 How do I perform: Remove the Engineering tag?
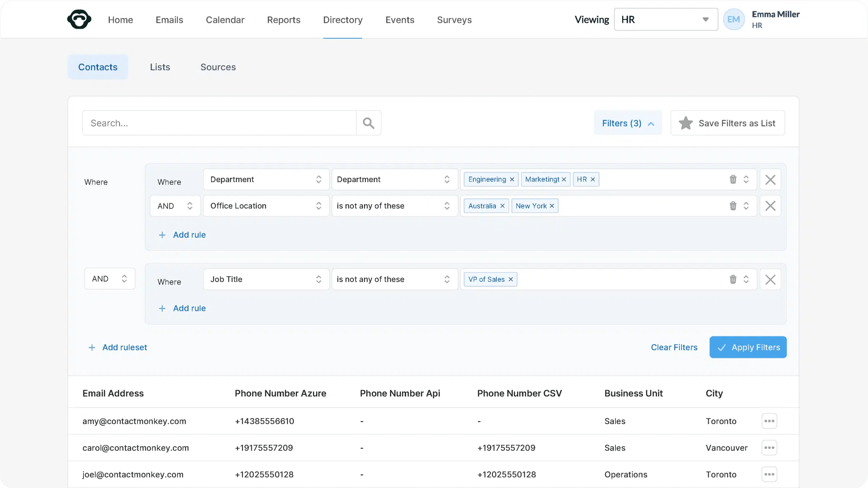512,180
